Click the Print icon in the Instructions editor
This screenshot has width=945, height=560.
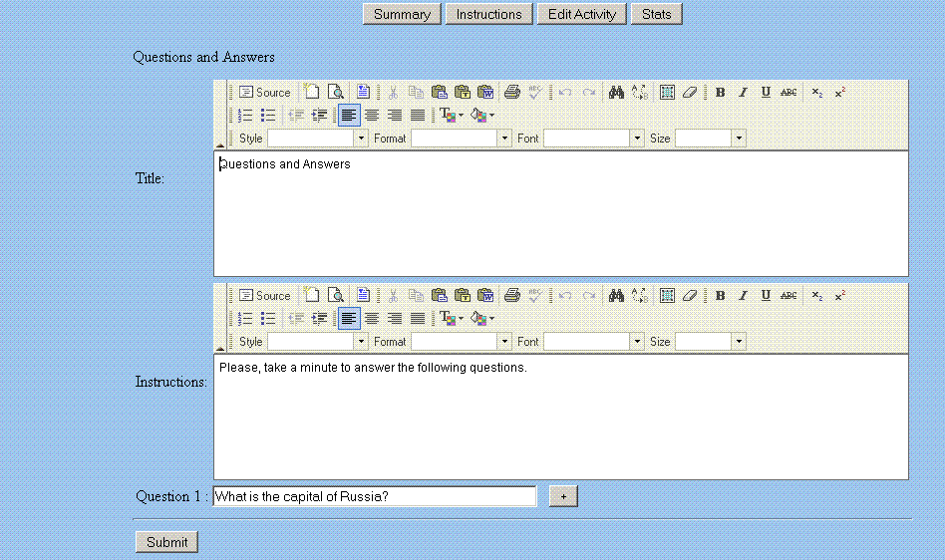coord(512,296)
